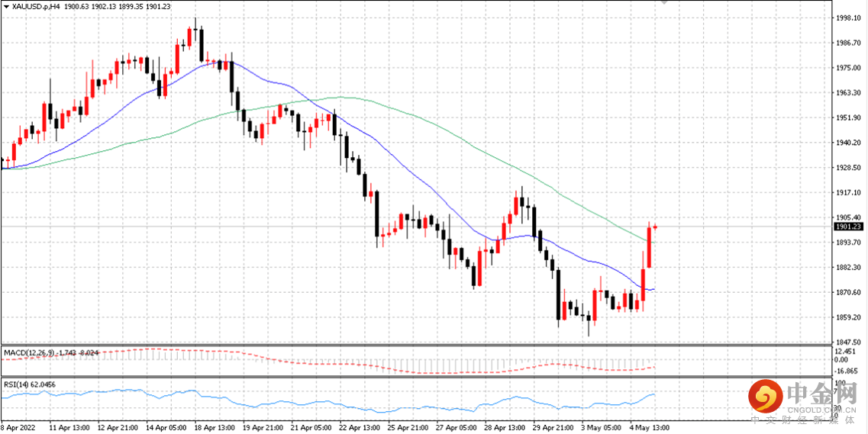Click time axis label 14 Apr 05:00
Viewport: 868px width, 434px height.
[166, 427]
